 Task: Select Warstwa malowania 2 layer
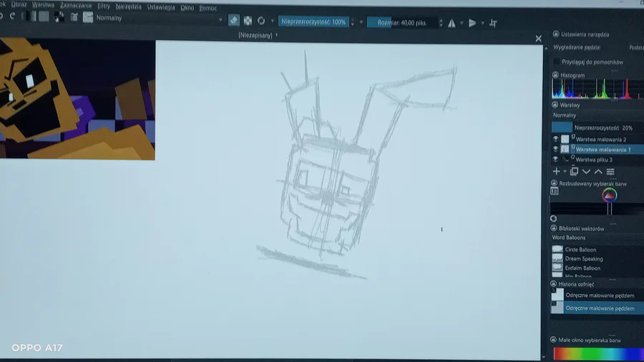tap(602, 139)
